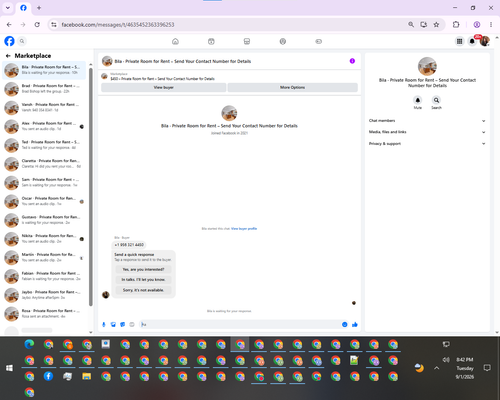Viewport: 500px width, 400px height.
Task: Send quick reply "In talks. I'll let you know."
Action: tap(143, 280)
